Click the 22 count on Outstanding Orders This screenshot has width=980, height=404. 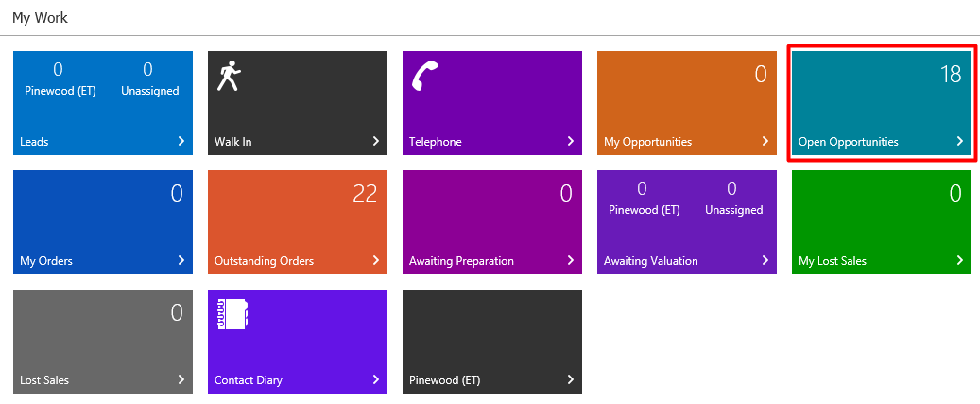click(x=364, y=194)
